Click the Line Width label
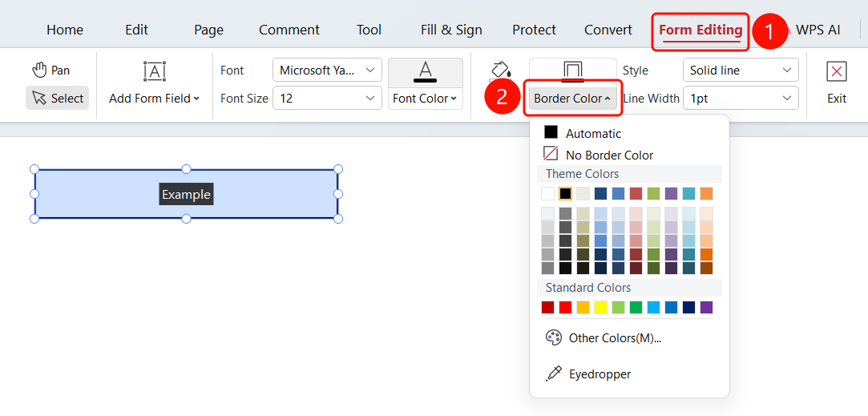Screen dimensions: 868x416 click(x=651, y=99)
